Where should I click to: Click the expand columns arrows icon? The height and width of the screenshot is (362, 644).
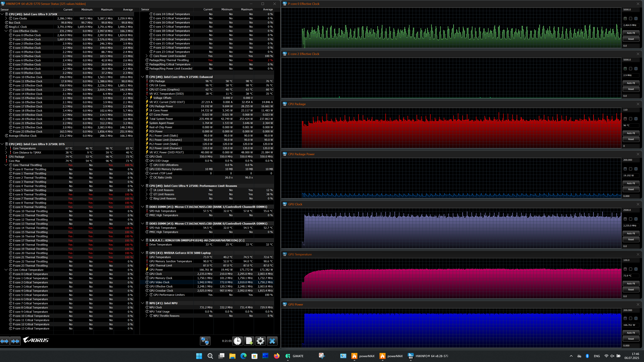point(5,341)
